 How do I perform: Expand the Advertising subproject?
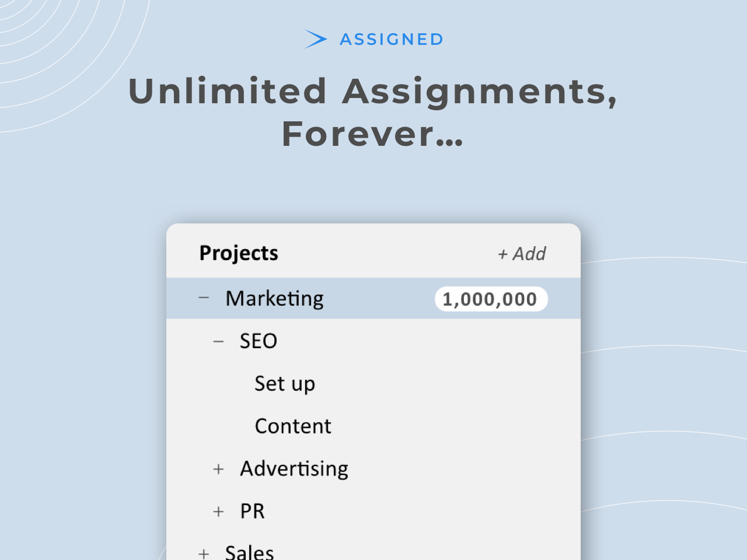tap(218, 469)
